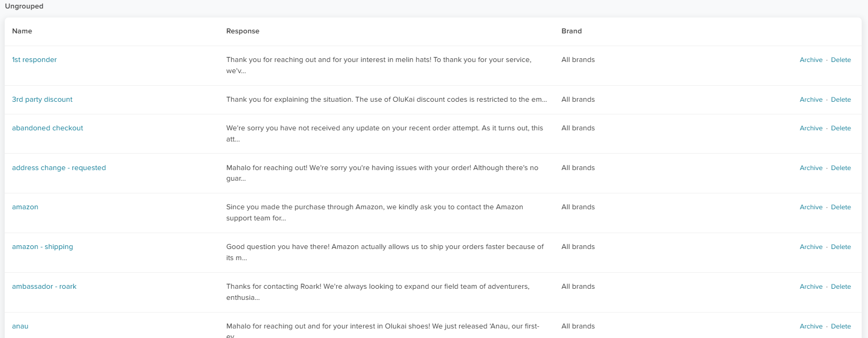Screen dimensions: 868x338
Task: Archive the 'amazon - shipping' reply
Action: (x=811, y=247)
